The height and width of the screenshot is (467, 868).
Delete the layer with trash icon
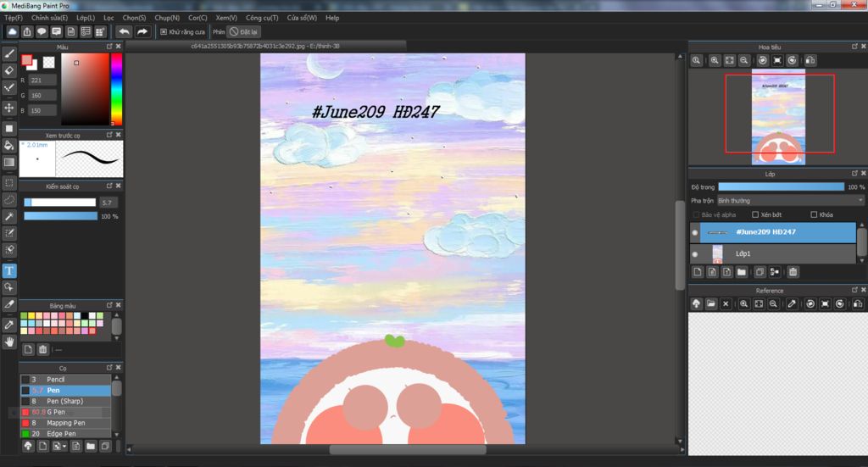[793, 272]
